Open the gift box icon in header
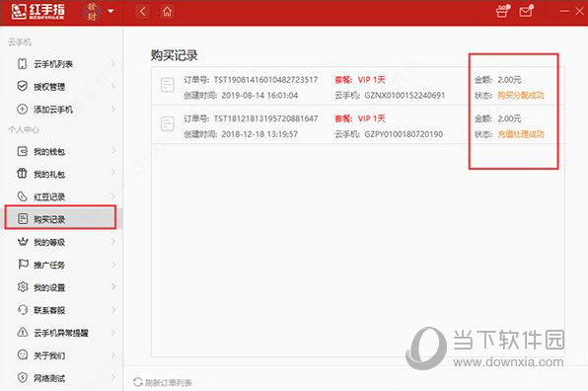 (502, 11)
